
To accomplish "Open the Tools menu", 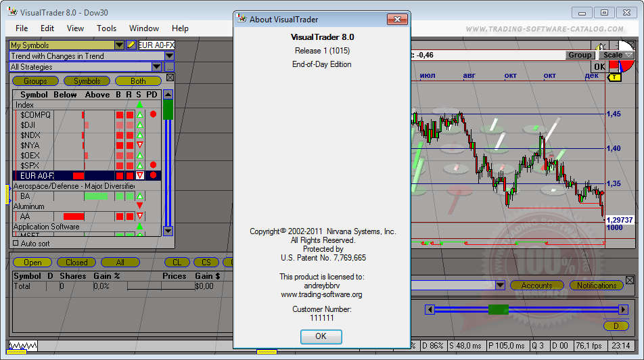I will tap(106, 28).
